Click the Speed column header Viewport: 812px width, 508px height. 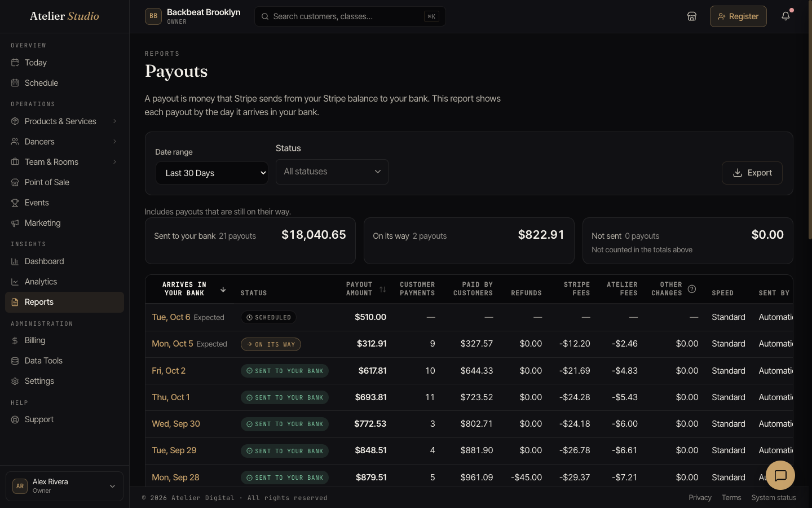(x=722, y=293)
